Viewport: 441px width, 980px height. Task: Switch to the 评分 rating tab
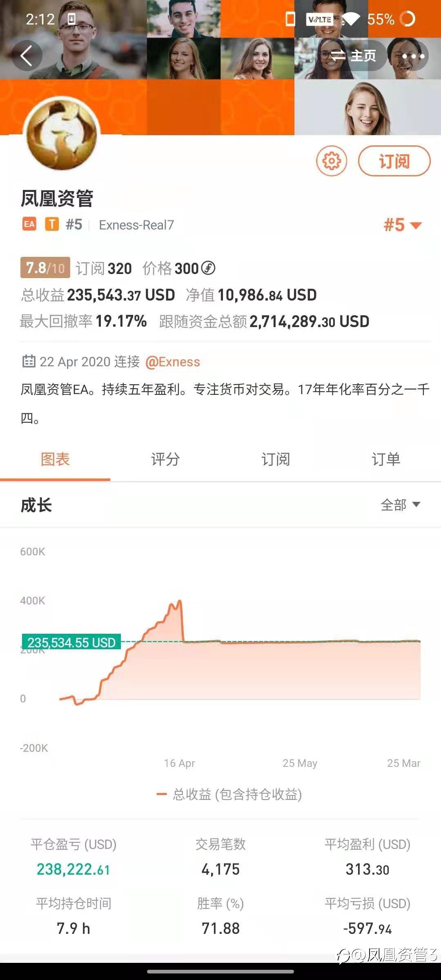(x=165, y=459)
